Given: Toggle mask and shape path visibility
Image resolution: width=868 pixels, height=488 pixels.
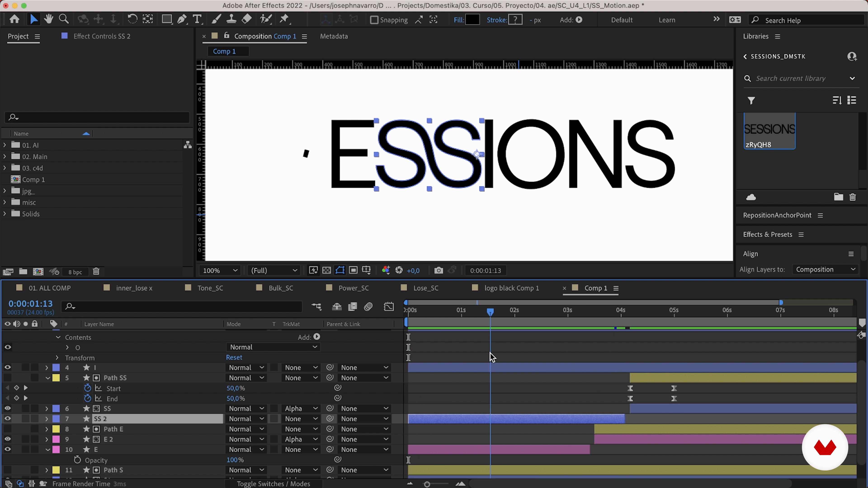Looking at the screenshot, I should coord(340,270).
